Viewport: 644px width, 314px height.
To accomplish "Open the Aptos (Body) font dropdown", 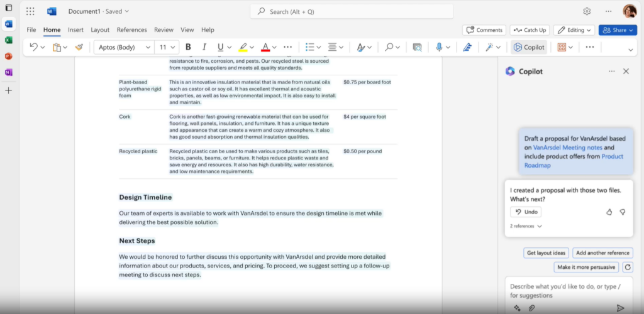I will [123, 47].
